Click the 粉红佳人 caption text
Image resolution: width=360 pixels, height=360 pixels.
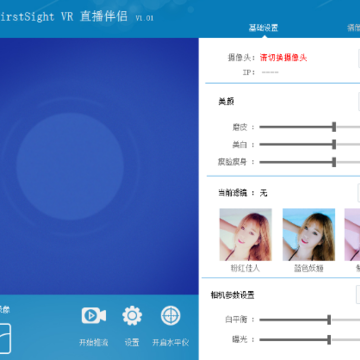(245, 268)
